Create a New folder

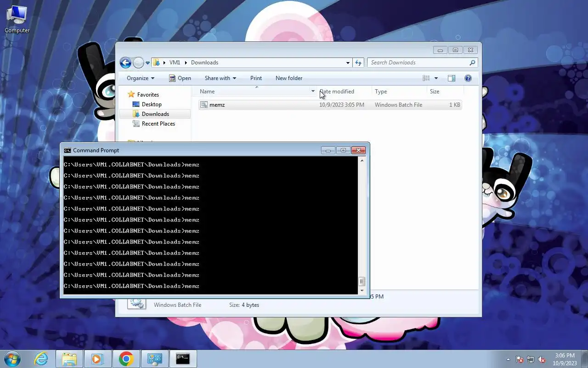pos(289,78)
